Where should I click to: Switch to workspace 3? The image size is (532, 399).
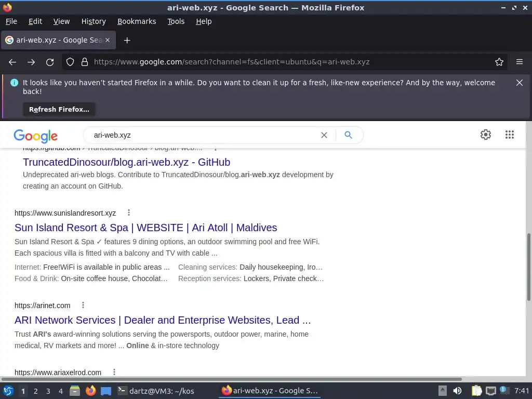pyautogui.click(x=48, y=391)
